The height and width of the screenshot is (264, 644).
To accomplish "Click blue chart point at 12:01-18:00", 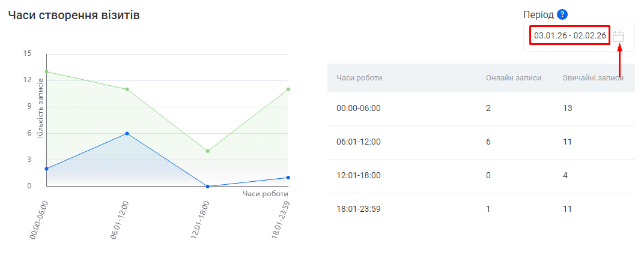I will 207,186.
